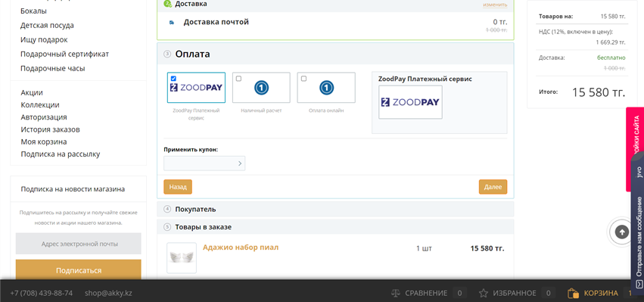Click the ZoodPay Платежный сервис heading
Image resolution: width=644 pixels, height=302 pixels.
tap(425, 79)
